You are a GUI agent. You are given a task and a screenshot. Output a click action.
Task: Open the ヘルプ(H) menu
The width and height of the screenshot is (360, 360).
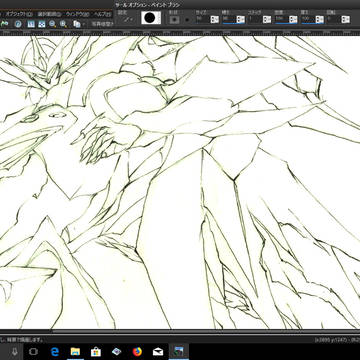(x=103, y=14)
